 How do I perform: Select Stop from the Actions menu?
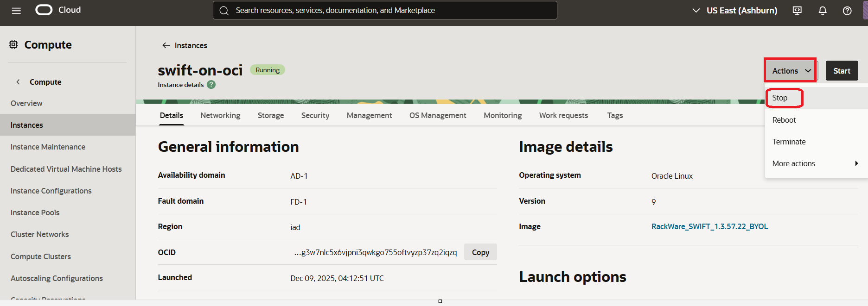[780, 98]
